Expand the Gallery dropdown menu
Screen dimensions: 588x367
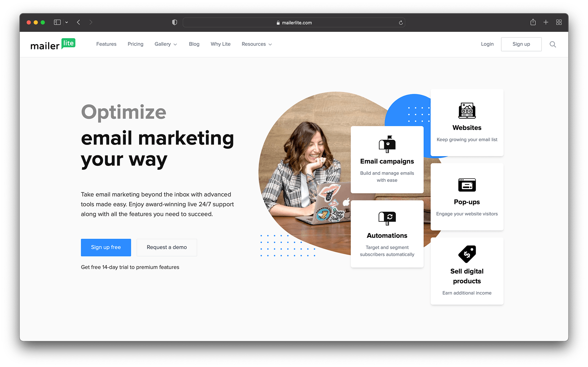point(165,44)
